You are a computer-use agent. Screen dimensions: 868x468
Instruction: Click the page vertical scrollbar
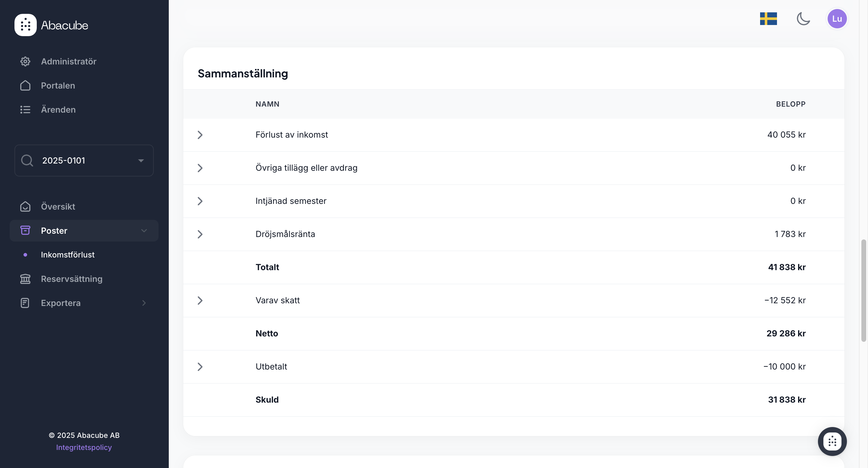pos(863,291)
